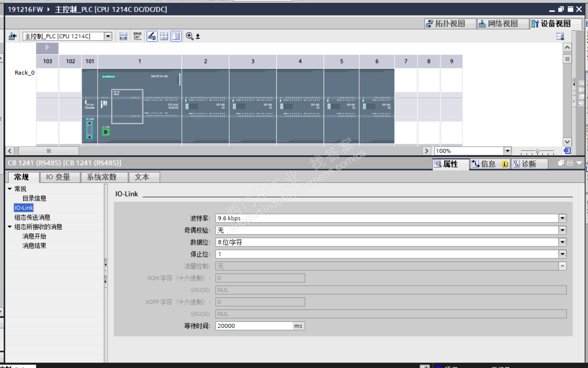Open the 100% zoom level dropdown
The width and height of the screenshot is (588, 368).
pos(507,151)
